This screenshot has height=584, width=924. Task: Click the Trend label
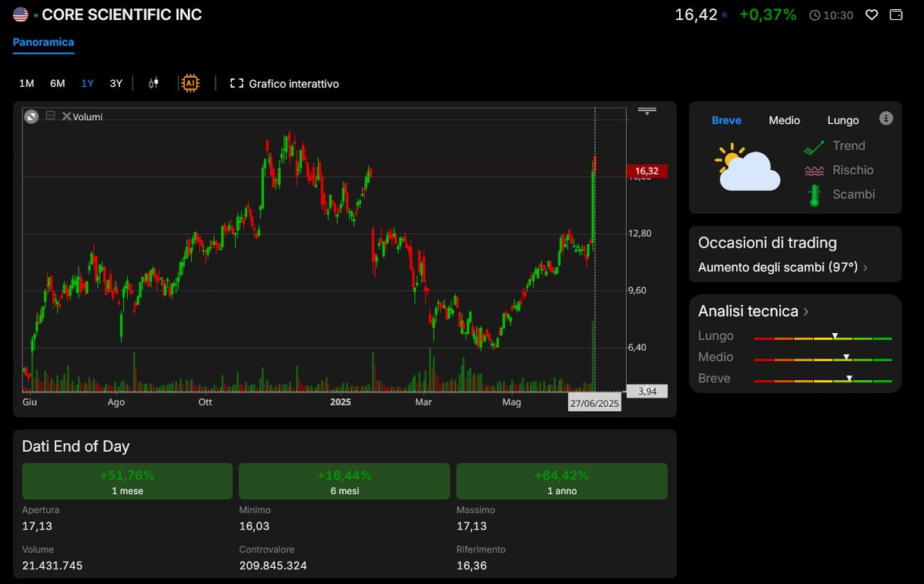tap(849, 145)
